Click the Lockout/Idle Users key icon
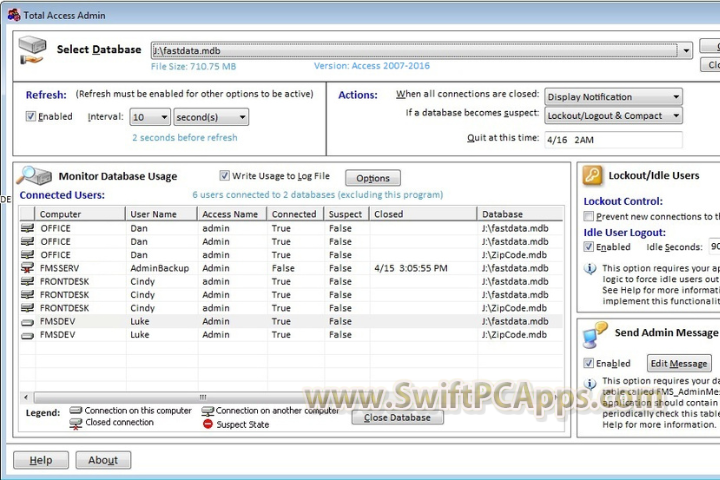Image resolution: width=720 pixels, height=480 pixels. (x=592, y=175)
